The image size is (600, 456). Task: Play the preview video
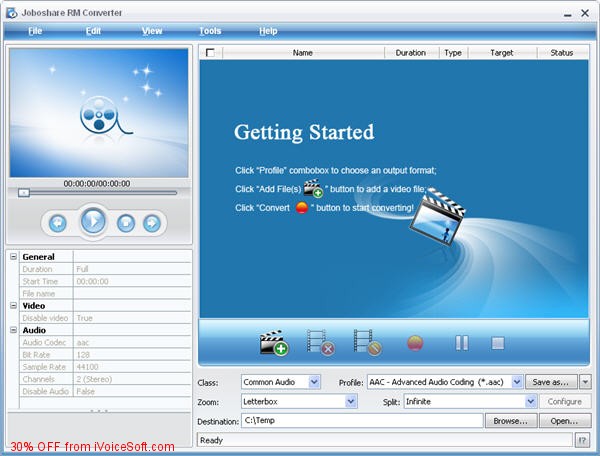coord(93,221)
